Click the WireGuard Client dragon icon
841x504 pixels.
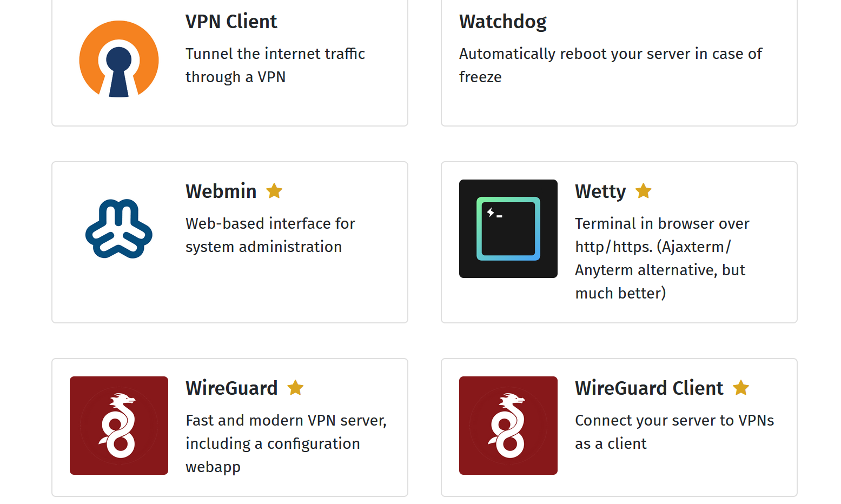[x=508, y=426]
